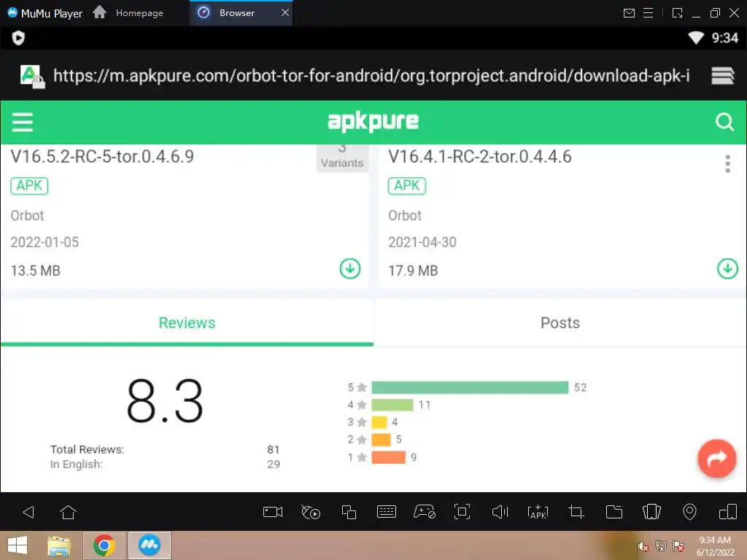Close the Browser tab
Screen dimensions: 747x560
tap(285, 13)
